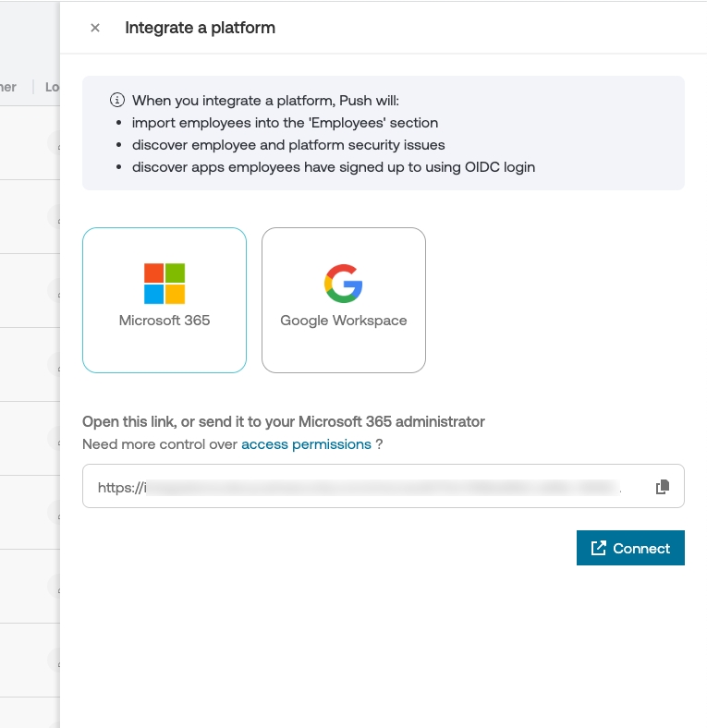Click 'discover apps employees have signed up' text

click(x=334, y=167)
